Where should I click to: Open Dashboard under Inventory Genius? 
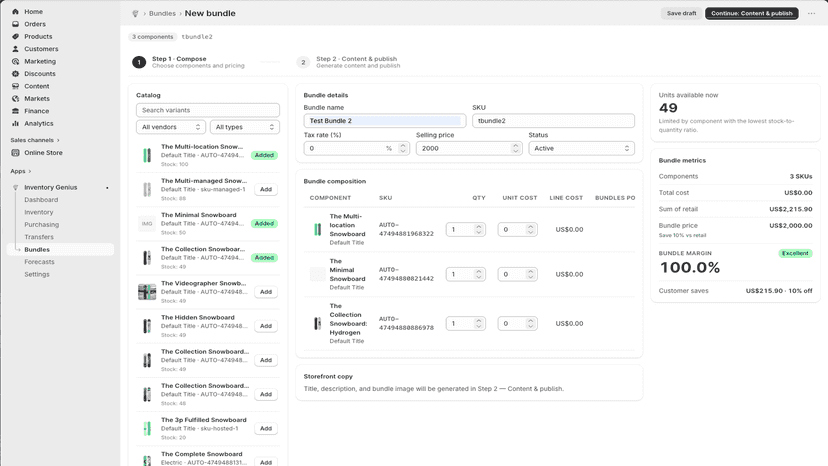coord(41,200)
